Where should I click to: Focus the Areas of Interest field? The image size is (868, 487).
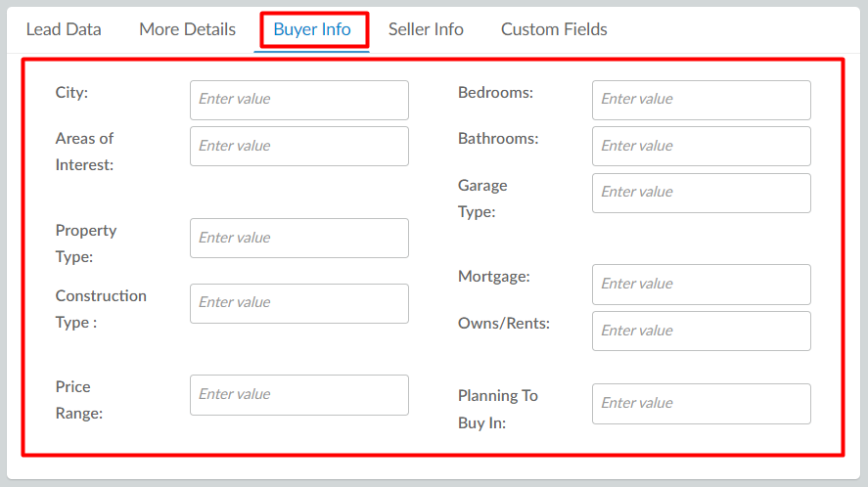click(x=299, y=146)
